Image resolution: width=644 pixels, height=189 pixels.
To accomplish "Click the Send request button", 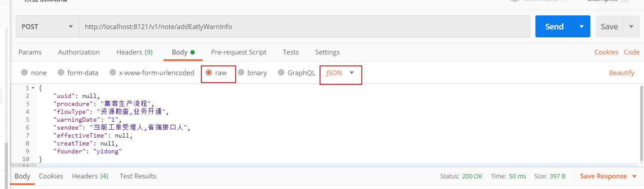I will coord(554,27).
